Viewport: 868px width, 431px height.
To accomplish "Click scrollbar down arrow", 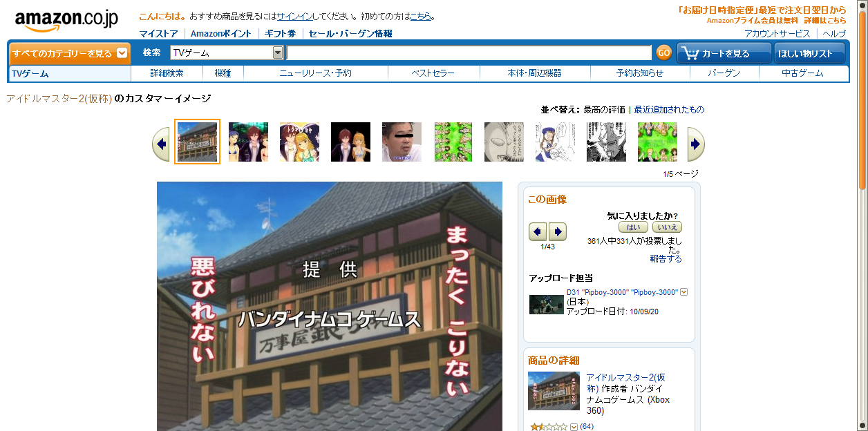I will coord(862,425).
